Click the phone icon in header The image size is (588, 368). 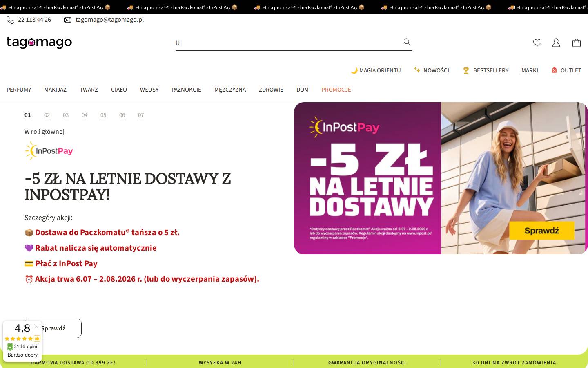(x=10, y=20)
